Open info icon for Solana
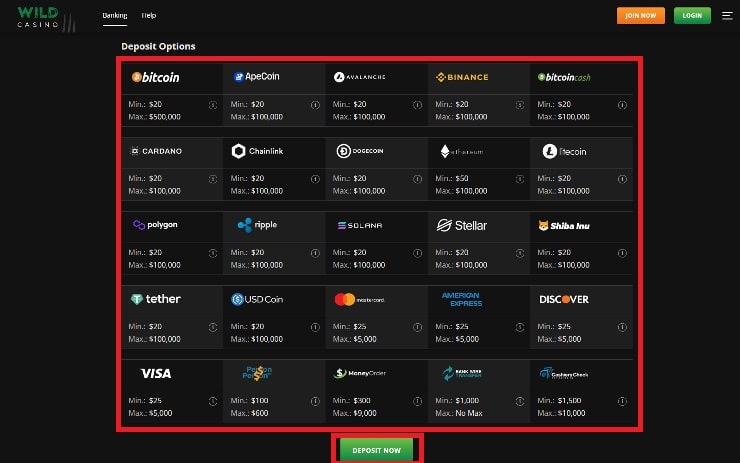Viewport: 740px width, 463px height. coord(418,253)
